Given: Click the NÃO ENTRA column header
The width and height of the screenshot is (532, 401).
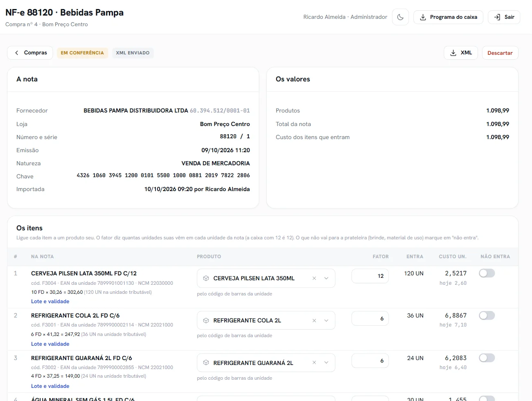Looking at the screenshot, I should point(495,257).
